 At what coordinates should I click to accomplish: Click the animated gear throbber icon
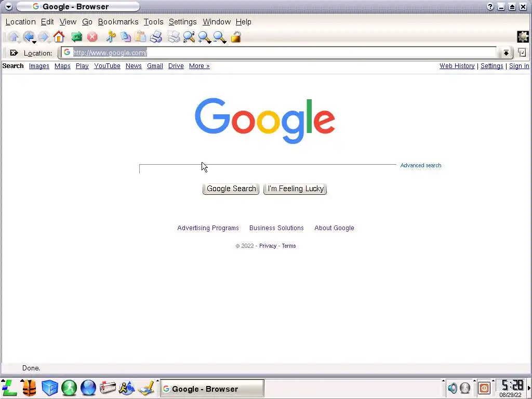coord(523,37)
